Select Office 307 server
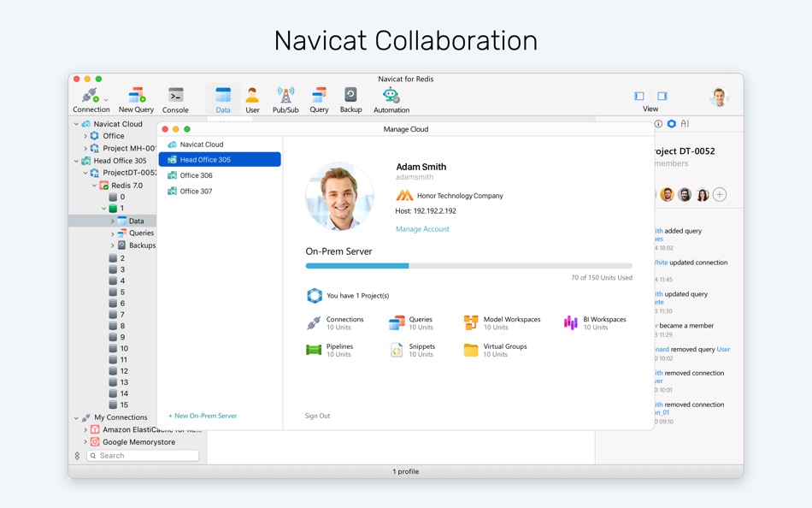 click(220, 192)
